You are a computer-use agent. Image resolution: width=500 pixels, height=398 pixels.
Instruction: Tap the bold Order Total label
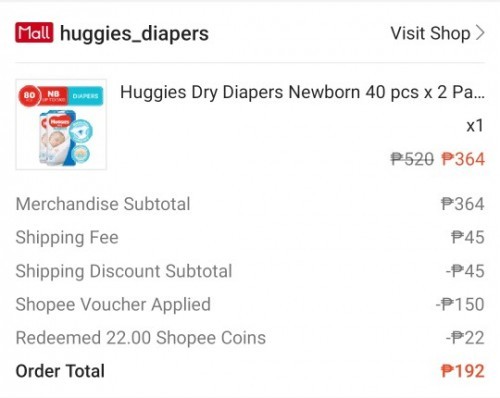click(60, 371)
